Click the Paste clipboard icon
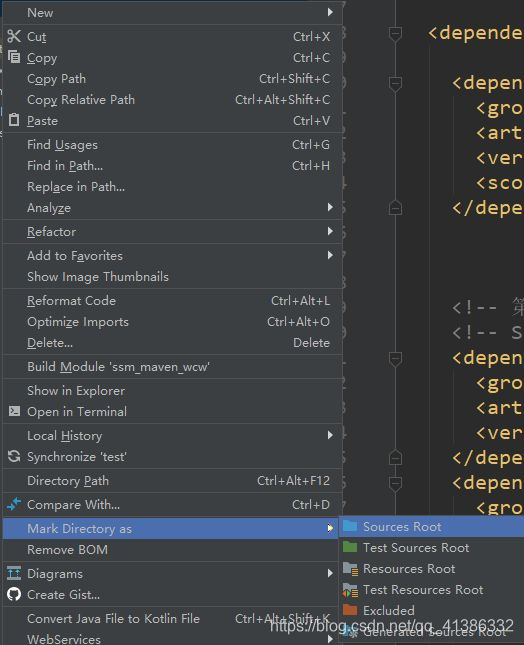The image size is (524, 645). (14, 120)
